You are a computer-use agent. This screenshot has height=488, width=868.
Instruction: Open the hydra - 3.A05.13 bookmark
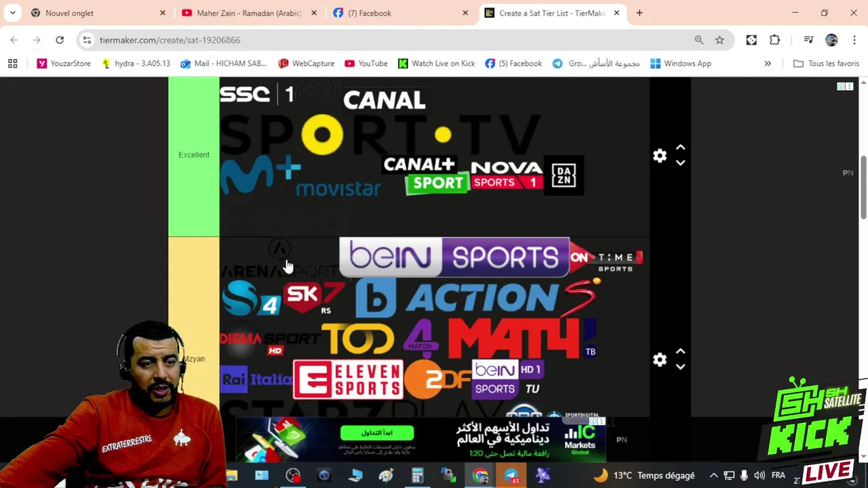coord(135,64)
